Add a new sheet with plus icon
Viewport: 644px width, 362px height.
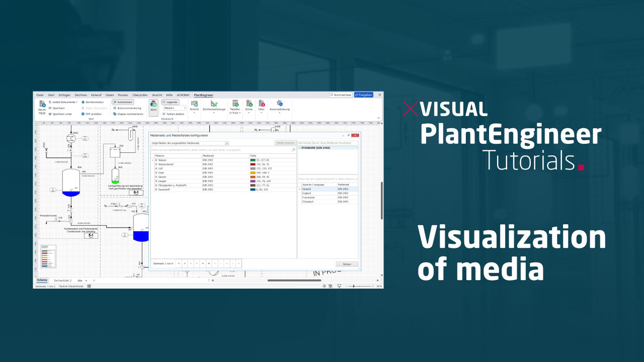point(94,280)
